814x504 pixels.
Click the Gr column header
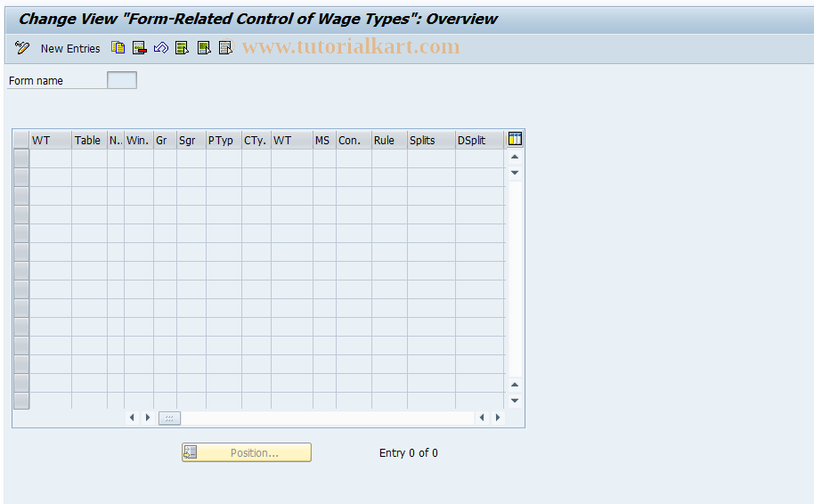[x=165, y=140]
